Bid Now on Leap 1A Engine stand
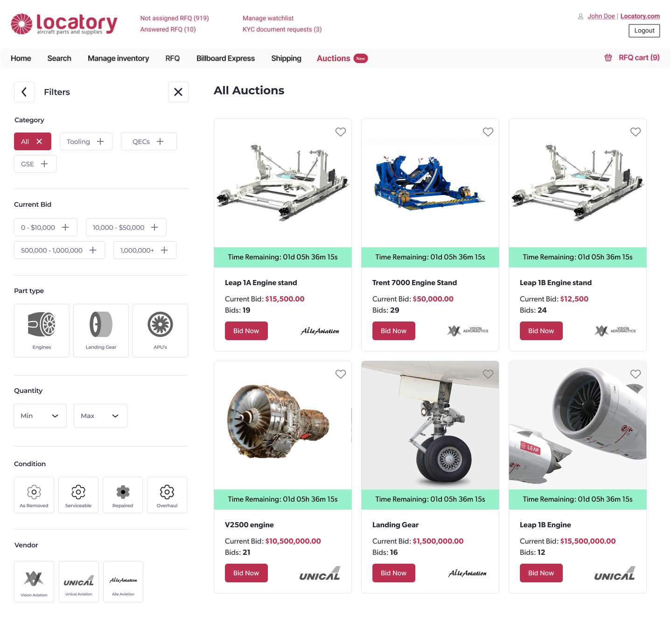Screen dimensions: 672x629 tap(246, 331)
